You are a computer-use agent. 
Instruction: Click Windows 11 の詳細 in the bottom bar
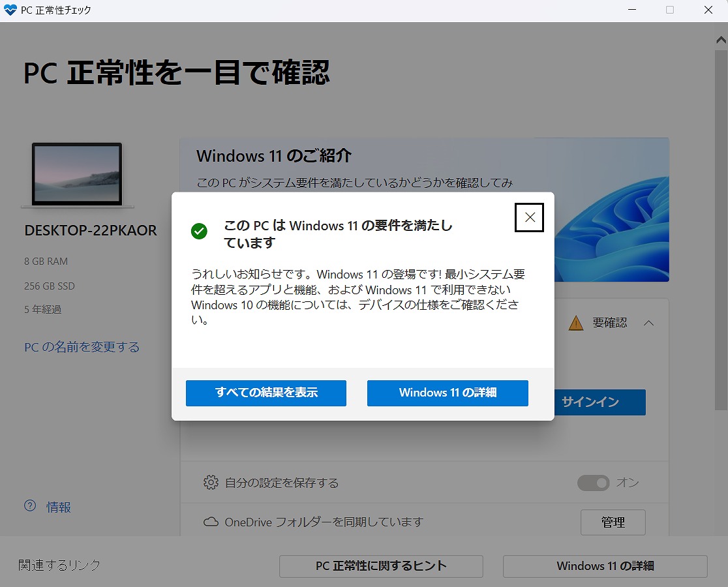605,566
